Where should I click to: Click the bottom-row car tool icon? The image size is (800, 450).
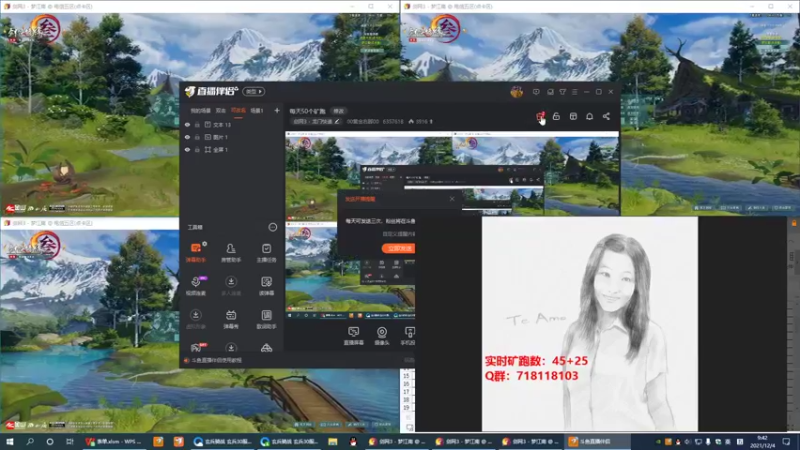266,348
